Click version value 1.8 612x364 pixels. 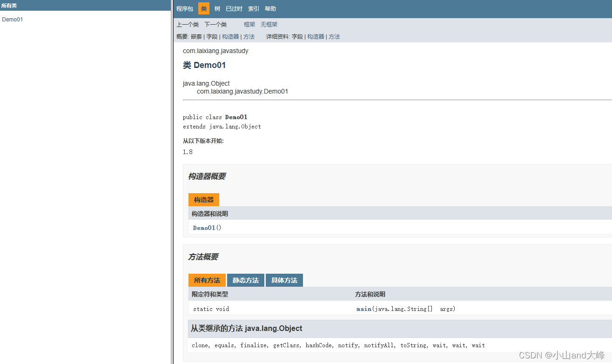coord(188,152)
